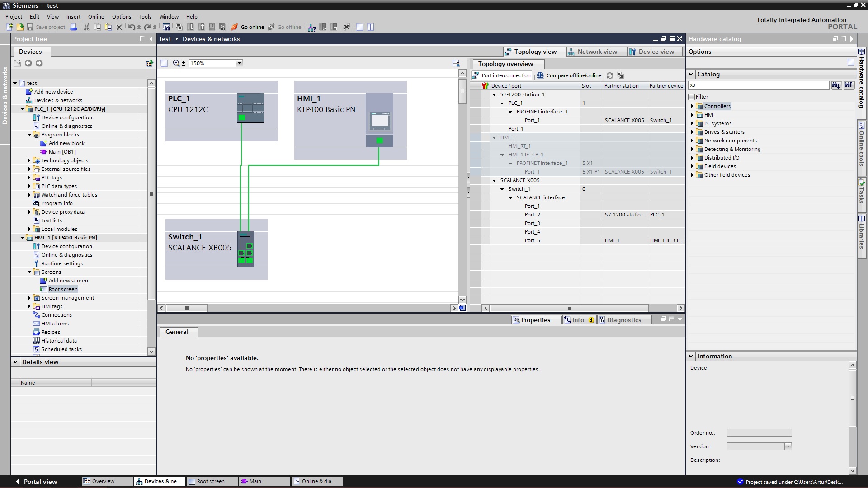868x488 pixels.
Task: Click the Save project button
Action: click(46, 27)
